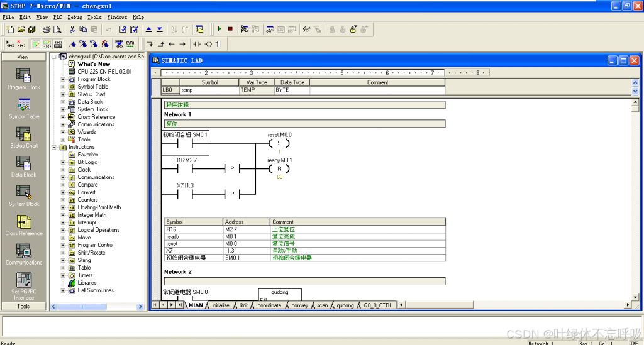Image resolution: width=644 pixels, height=345 pixels.
Task: Open Set PG/PC Interface icon
Action: [23, 281]
